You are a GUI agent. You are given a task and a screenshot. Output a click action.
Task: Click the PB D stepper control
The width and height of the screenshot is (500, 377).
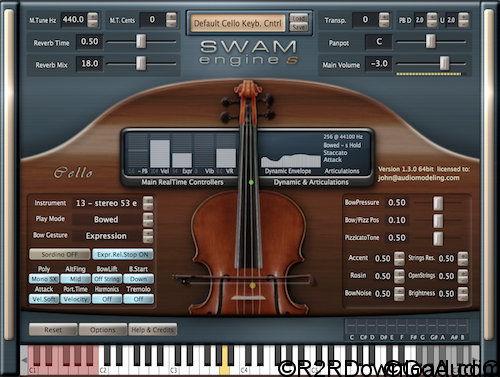click(432, 20)
